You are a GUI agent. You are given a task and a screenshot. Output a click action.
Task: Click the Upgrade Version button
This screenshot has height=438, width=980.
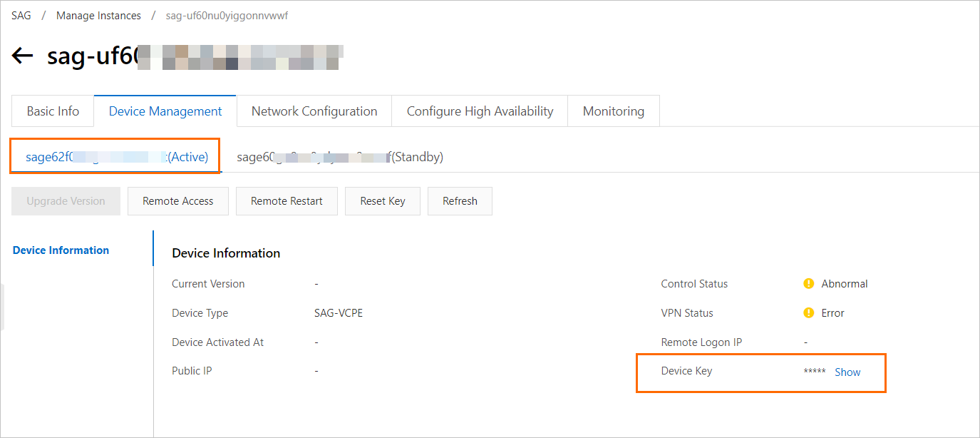point(66,201)
